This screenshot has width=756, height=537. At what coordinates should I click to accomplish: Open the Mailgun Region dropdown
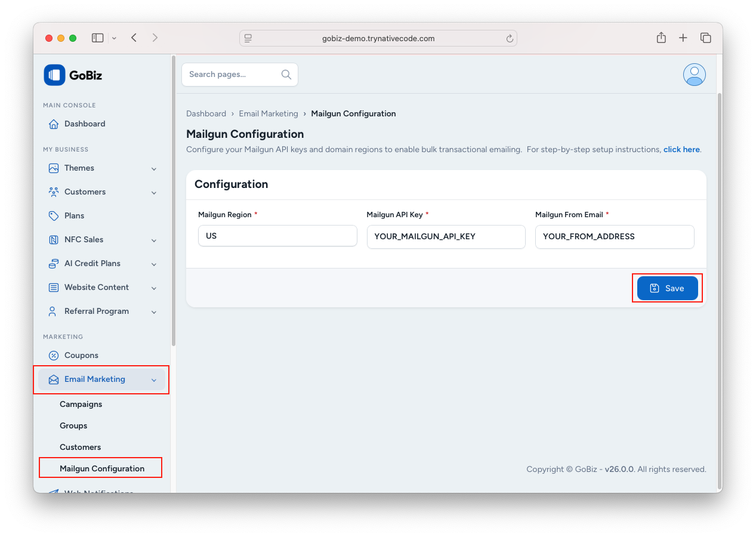coord(277,236)
